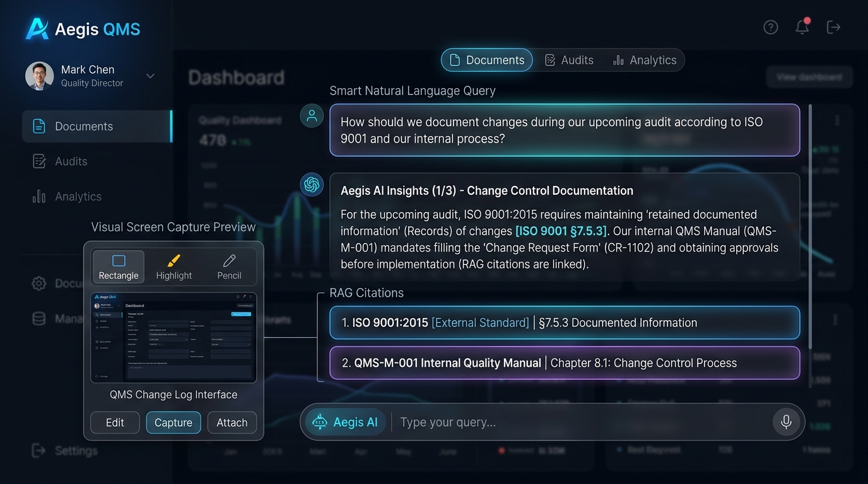Click the 'RAG Citations' label
The height and width of the screenshot is (484, 868).
point(367,293)
